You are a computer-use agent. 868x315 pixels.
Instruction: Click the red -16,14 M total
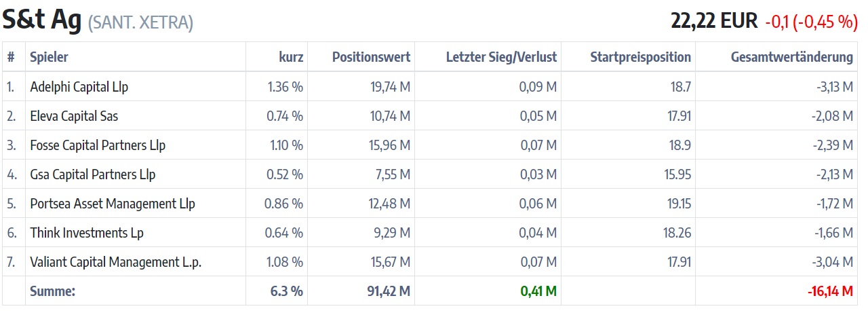click(830, 291)
